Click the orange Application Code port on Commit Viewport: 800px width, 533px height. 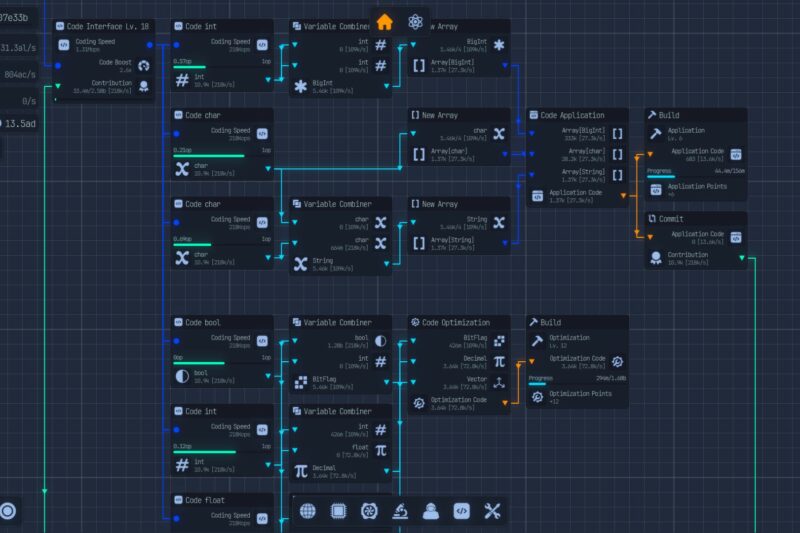click(x=651, y=237)
